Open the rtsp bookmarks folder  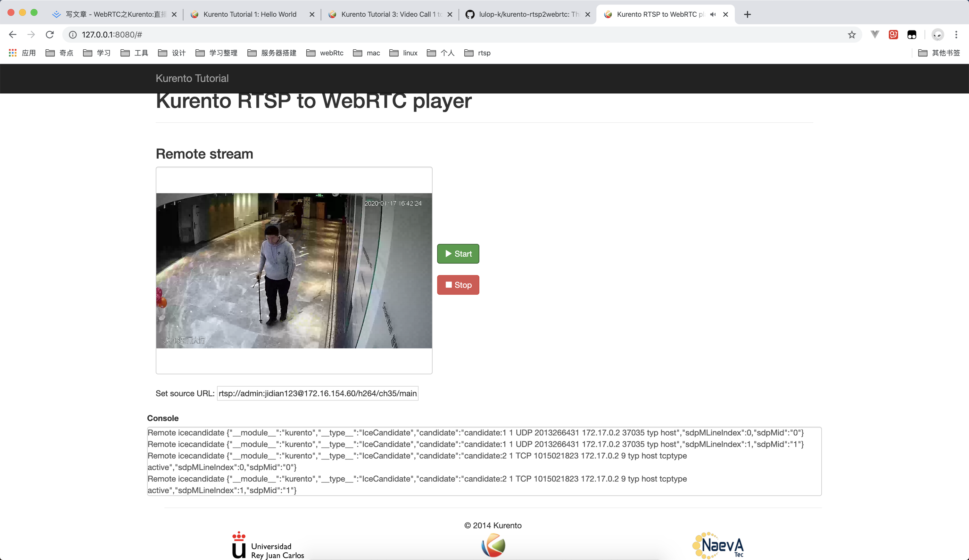[x=477, y=53]
